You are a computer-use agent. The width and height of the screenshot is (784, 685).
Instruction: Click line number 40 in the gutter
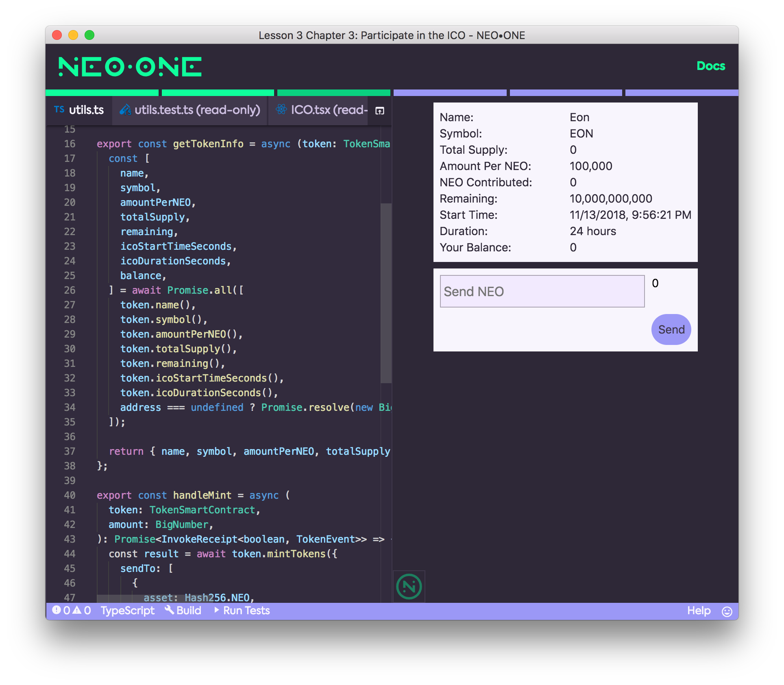70,495
